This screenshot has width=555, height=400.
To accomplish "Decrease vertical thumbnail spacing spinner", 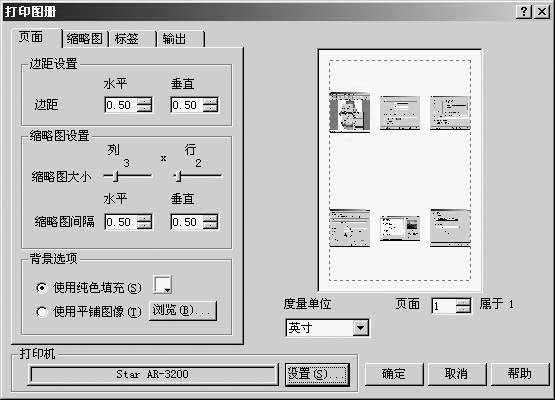I will [210, 226].
